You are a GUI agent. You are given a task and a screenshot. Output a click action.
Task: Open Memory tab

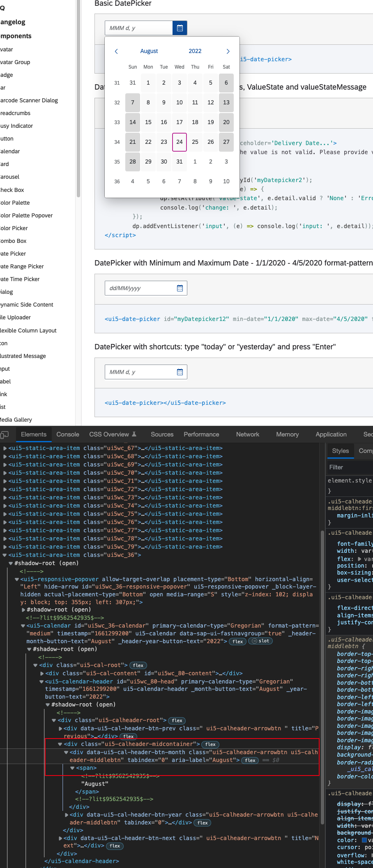coord(288,434)
